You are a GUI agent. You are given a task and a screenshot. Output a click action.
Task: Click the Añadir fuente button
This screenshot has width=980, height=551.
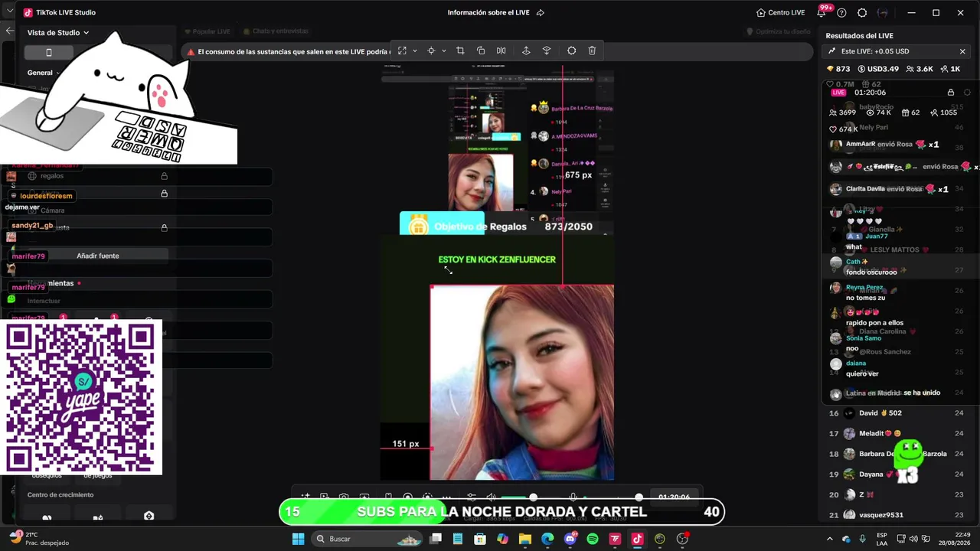click(x=98, y=256)
